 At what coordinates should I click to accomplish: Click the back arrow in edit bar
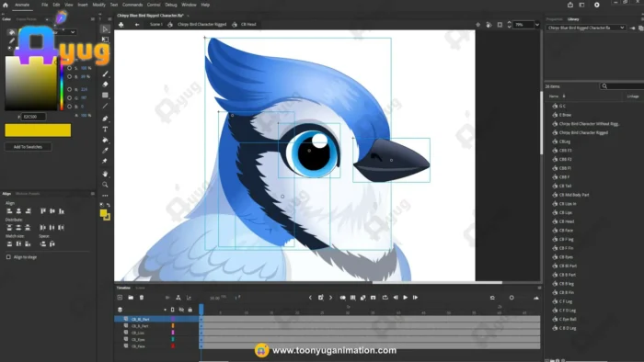[x=137, y=25]
